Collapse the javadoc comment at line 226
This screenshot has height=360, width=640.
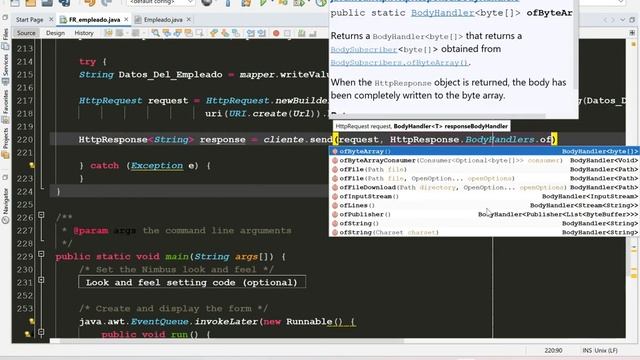pos(41,214)
